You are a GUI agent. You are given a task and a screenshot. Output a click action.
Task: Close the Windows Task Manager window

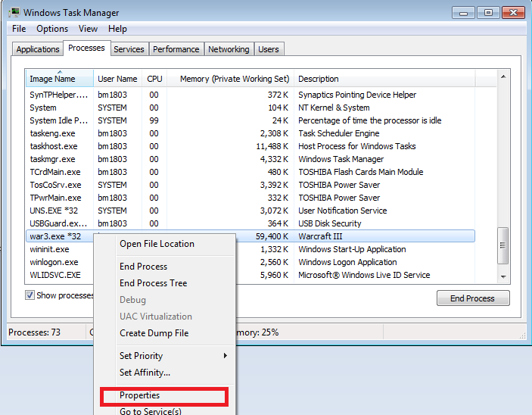(513, 13)
